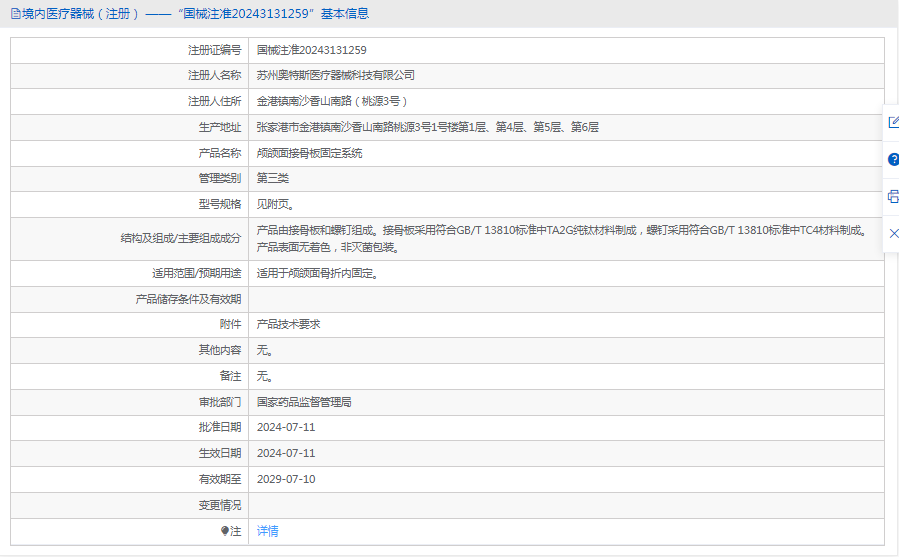Click the 注册证编号 label

tap(214, 50)
